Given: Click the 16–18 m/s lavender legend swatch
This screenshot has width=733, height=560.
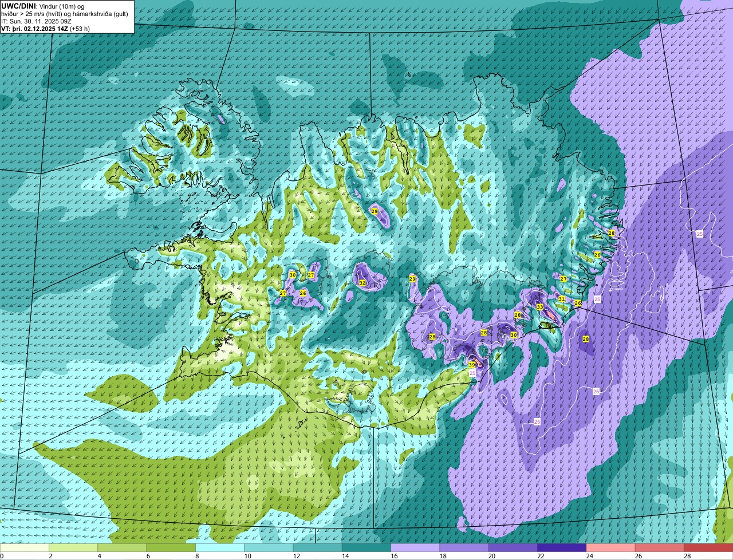Looking at the screenshot, I should (415, 547).
